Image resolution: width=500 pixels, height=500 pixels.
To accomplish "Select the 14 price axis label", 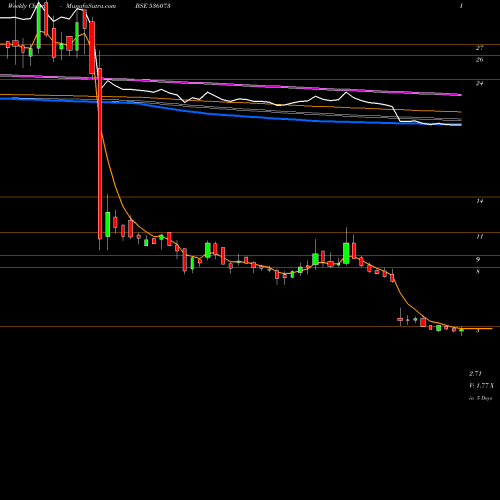I will (479, 201).
